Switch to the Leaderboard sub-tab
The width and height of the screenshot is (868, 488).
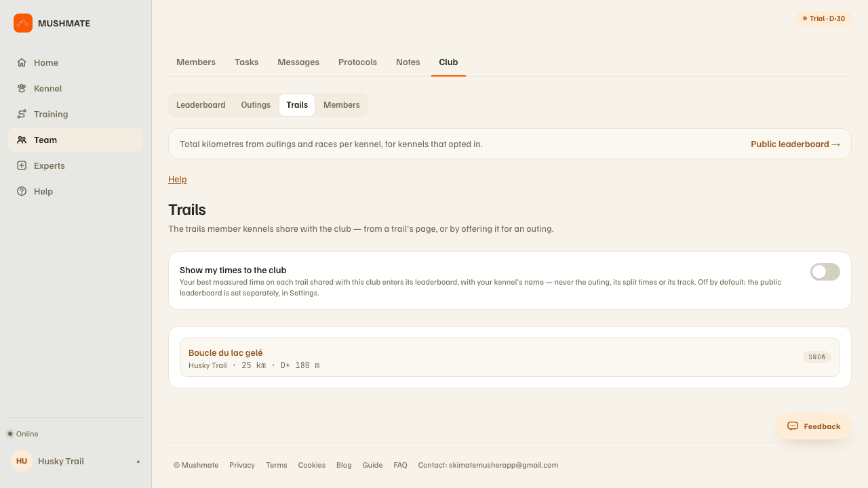tap(201, 105)
